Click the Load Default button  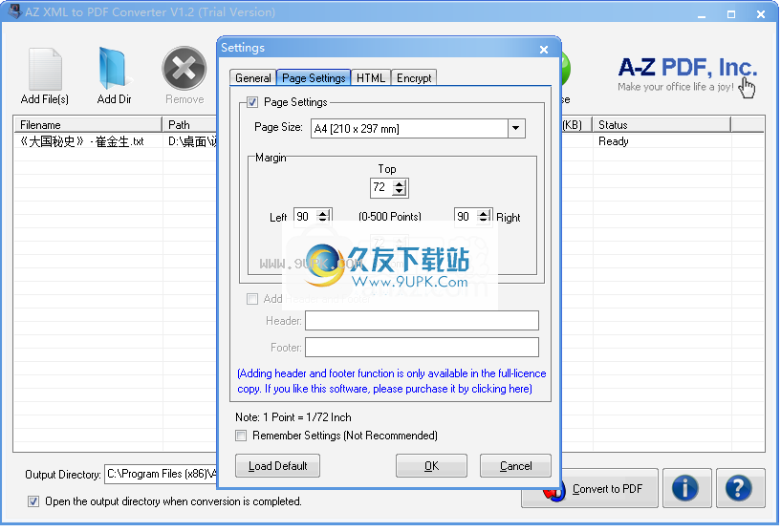[277, 466]
